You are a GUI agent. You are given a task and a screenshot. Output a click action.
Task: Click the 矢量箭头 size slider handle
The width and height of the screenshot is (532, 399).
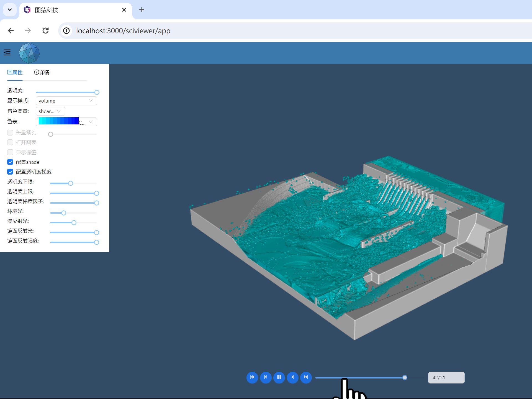51,134
